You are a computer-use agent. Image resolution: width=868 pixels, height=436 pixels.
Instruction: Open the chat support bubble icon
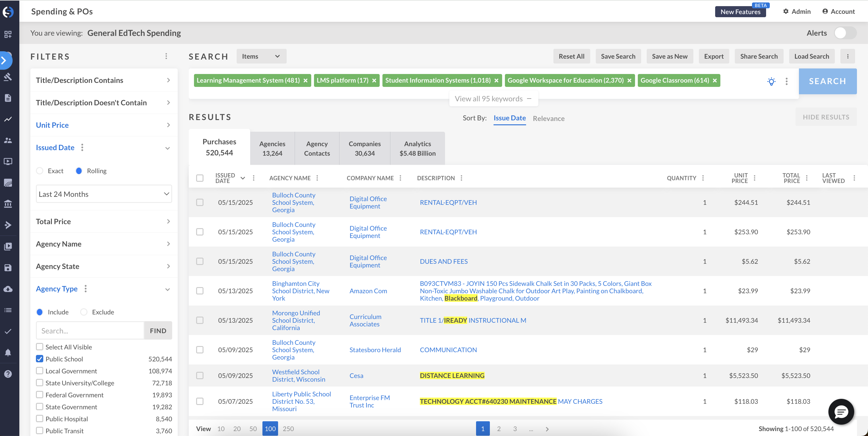tap(841, 412)
